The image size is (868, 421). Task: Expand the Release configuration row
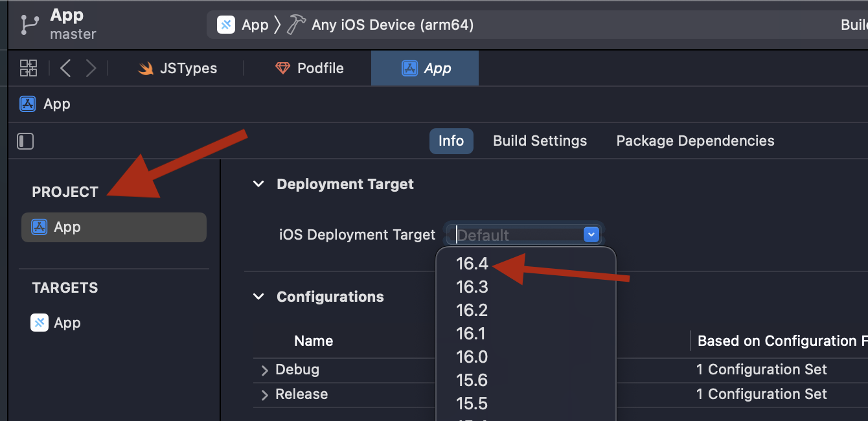(x=264, y=395)
